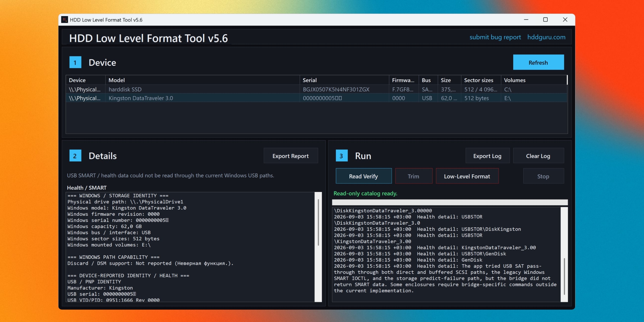Viewport: 644px width, 322px height.
Task: Visit the hddguru.com link
Action: click(x=546, y=37)
